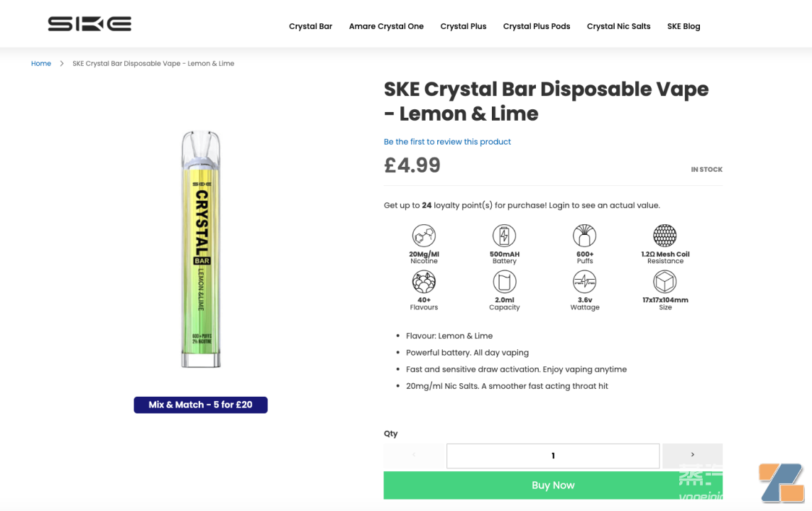Click the SKE logo in the header
Screen dimensions: 812x511
click(89, 24)
